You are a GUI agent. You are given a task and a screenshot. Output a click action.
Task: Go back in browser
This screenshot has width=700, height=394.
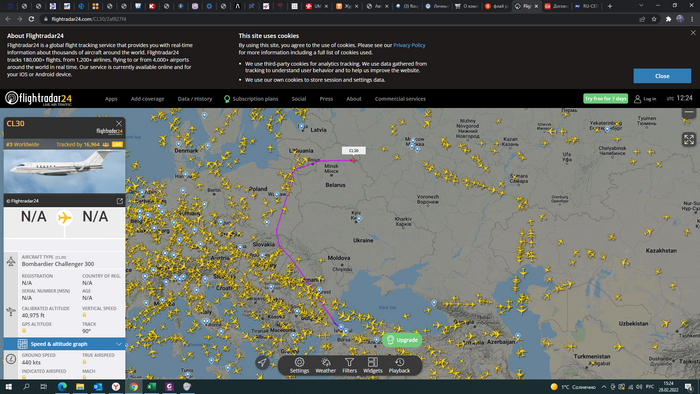(8, 19)
